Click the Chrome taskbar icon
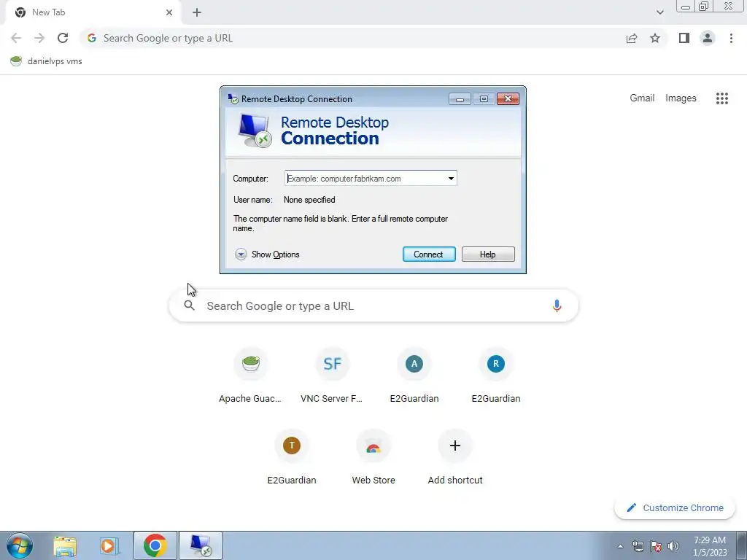This screenshot has height=560, width=747. coord(155,545)
